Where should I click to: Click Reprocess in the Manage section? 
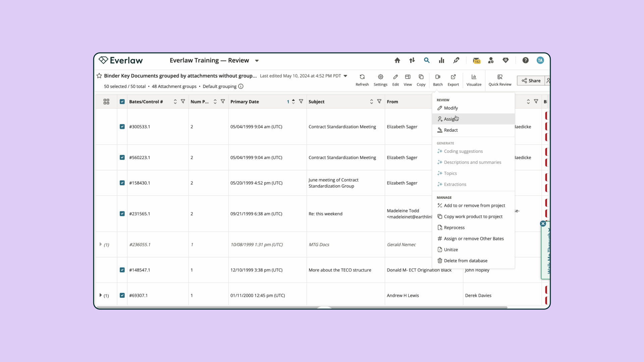454,227
